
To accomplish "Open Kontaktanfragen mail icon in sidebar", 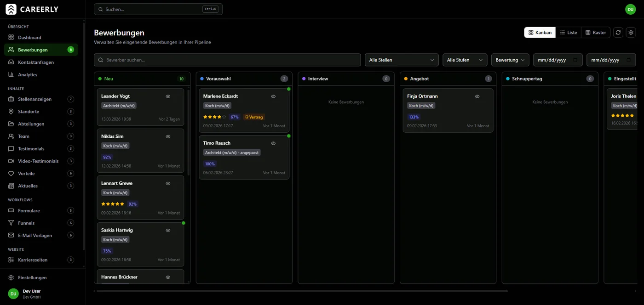I will (x=11, y=62).
